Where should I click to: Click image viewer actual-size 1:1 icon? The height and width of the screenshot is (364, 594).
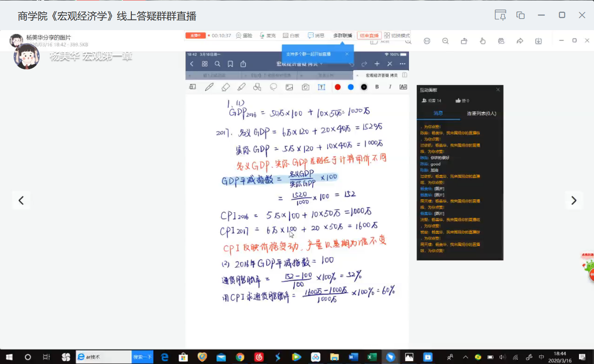tap(427, 41)
